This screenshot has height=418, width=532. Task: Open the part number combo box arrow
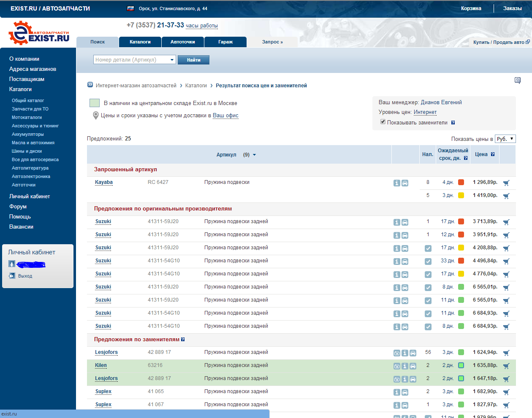(172, 60)
